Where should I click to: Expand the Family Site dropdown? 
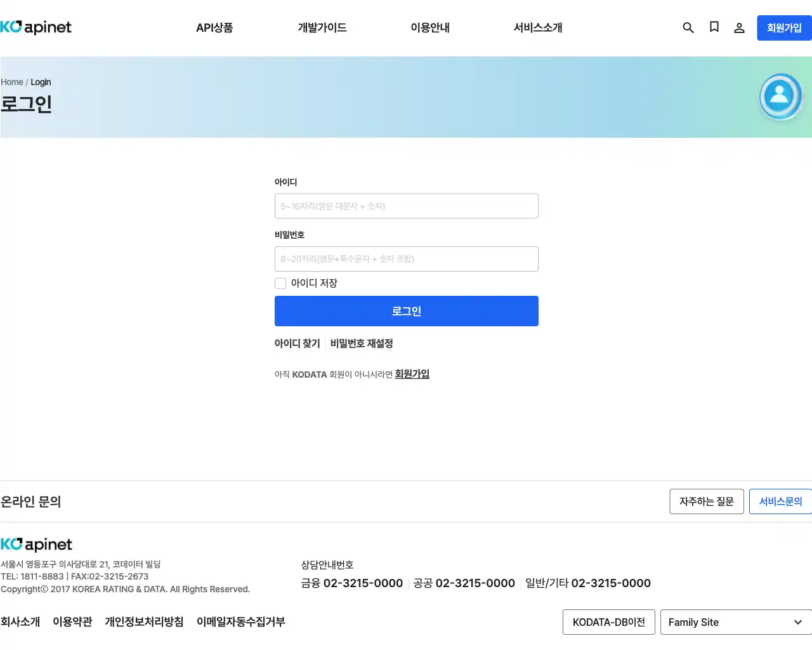click(x=735, y=622)
